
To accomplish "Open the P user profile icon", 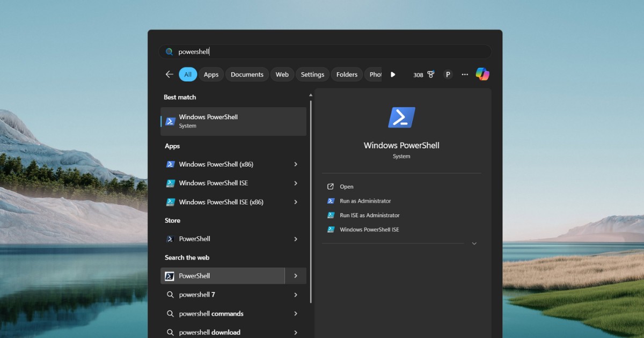I will [448, 75].
